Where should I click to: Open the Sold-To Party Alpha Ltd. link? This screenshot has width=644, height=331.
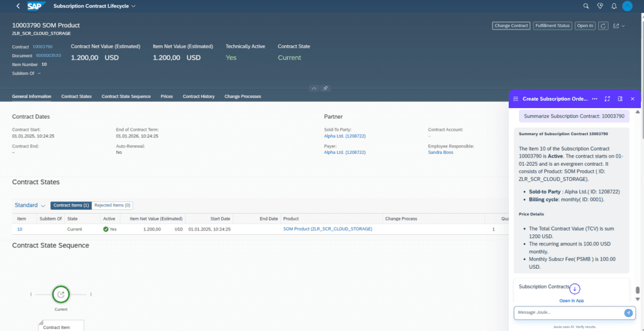[345, 136]
